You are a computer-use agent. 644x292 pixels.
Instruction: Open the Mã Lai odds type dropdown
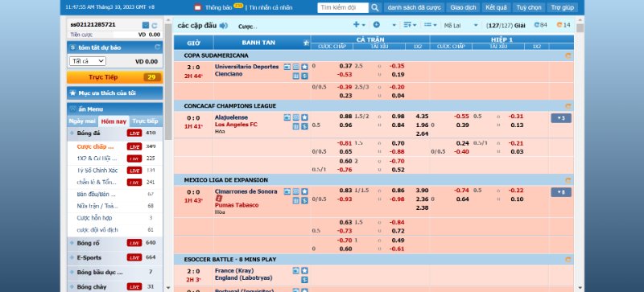460,26
